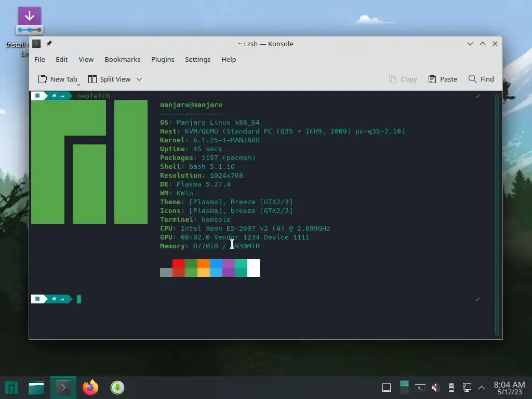Click the DE: Plasma 5.27.4 line
Screen dimensions: 532x399
(x=195, y=184)
